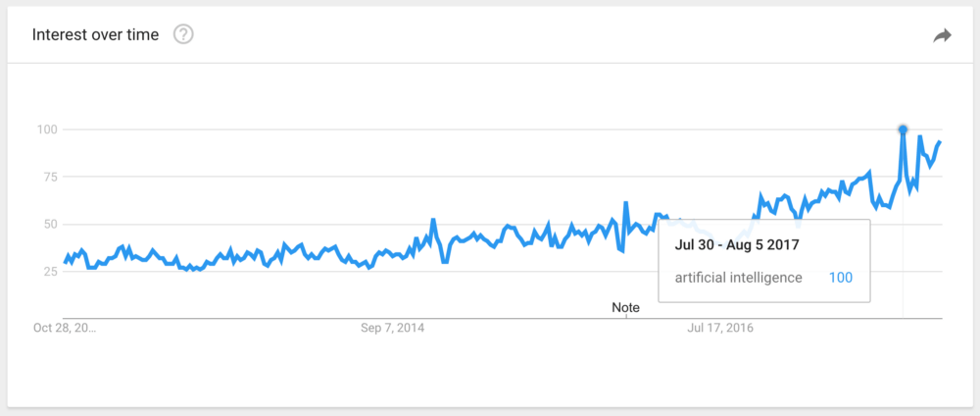Viewport: 980px width, 416px height.
Task: Select the Sep 7, 2014 axis label
Action: tap(393, 328)
